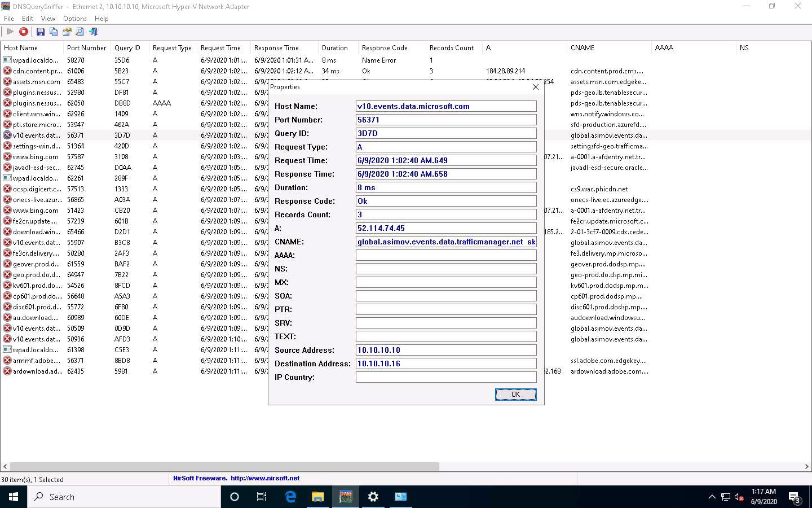
Task: Sort by the Host Name column header
Action: (x=32, y=48)
